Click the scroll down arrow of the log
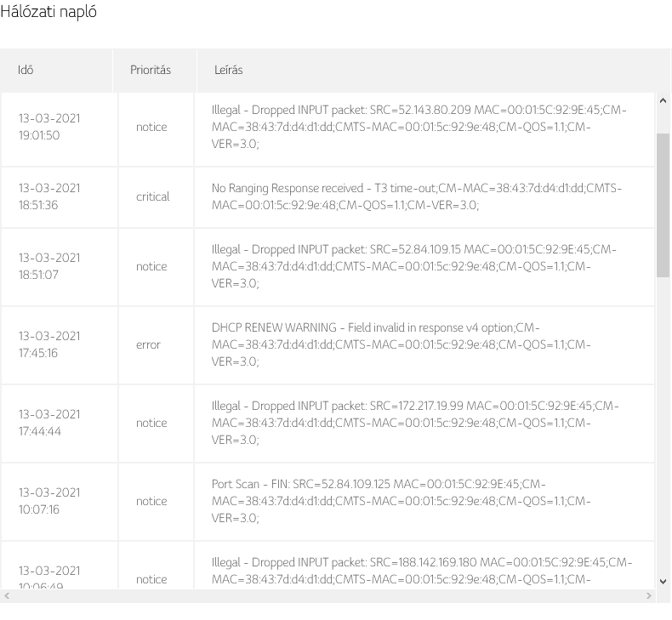This screenshot has height=620, width=672. pyautogui.click(x=663, y=582)
